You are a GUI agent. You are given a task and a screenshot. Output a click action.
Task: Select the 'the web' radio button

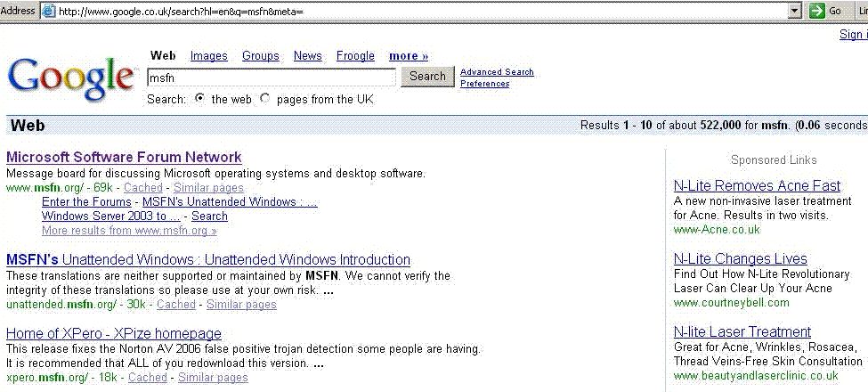[200, 99]
